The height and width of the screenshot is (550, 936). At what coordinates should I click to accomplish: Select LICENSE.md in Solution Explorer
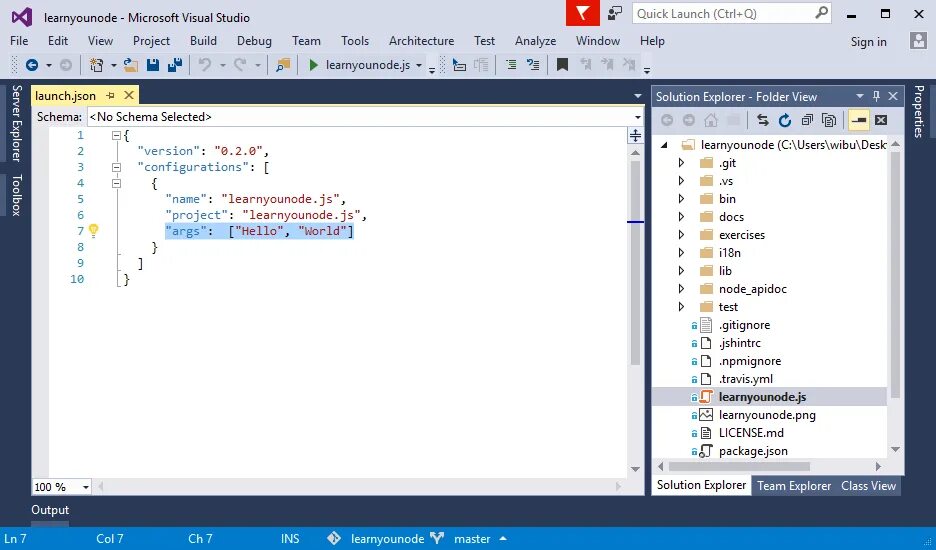pyautogui.click(x=751, y=433)
